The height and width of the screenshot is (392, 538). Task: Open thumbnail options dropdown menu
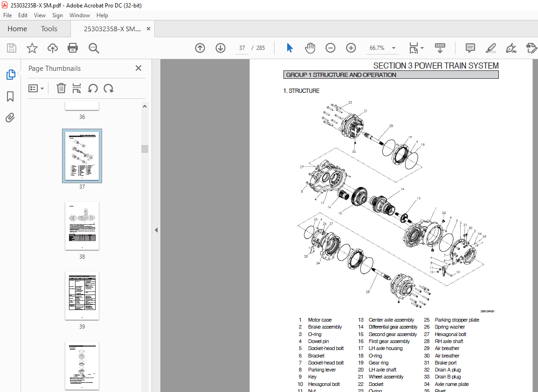point(36,89)
